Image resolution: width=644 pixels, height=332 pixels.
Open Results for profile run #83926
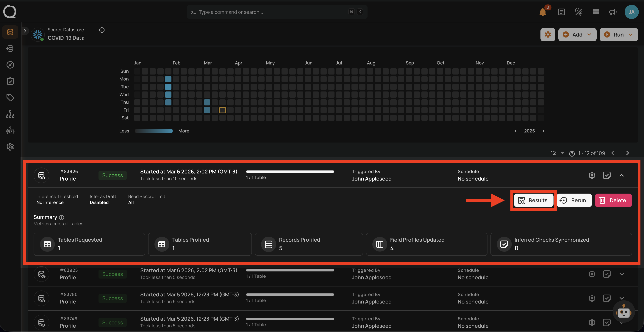[533, 200]
